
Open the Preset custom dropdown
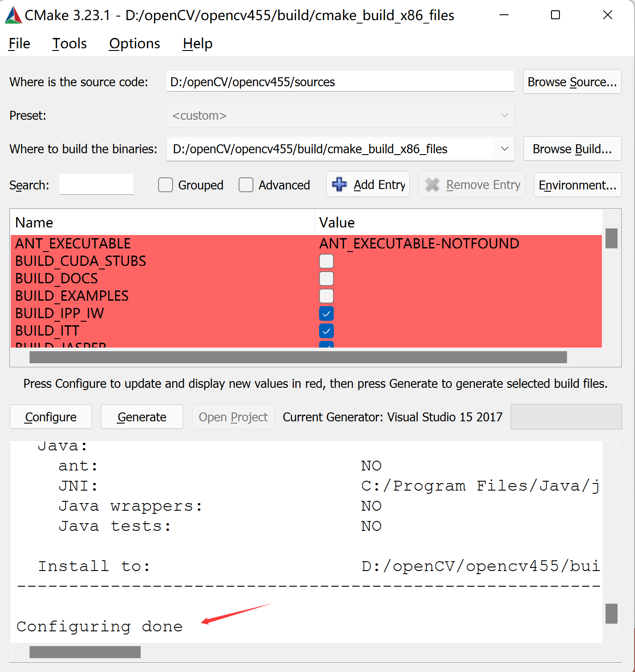coord(340,115)
